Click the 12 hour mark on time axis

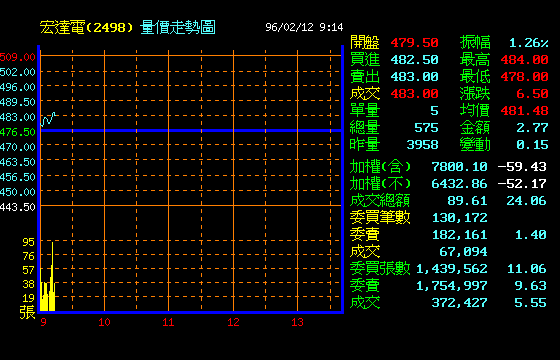pyautogui.click(x=233, y=322)
